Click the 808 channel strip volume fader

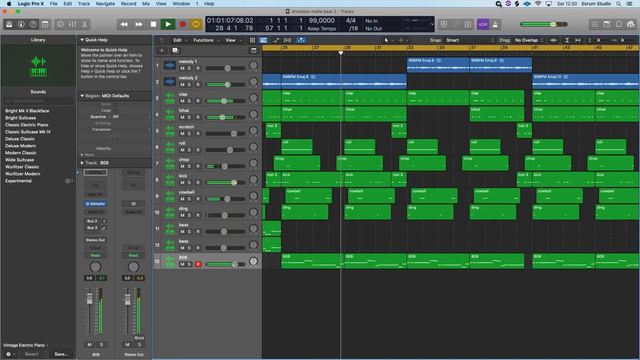[89, 298]
